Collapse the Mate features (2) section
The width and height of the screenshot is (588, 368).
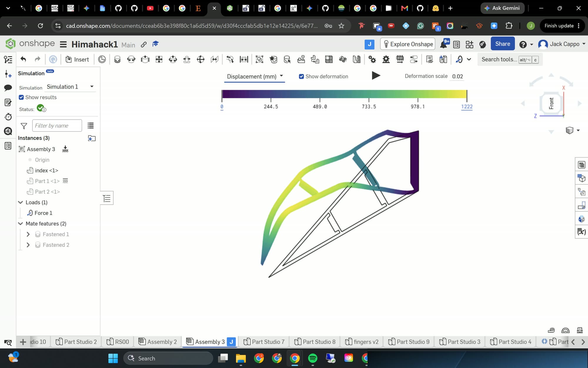coord(21,224)
